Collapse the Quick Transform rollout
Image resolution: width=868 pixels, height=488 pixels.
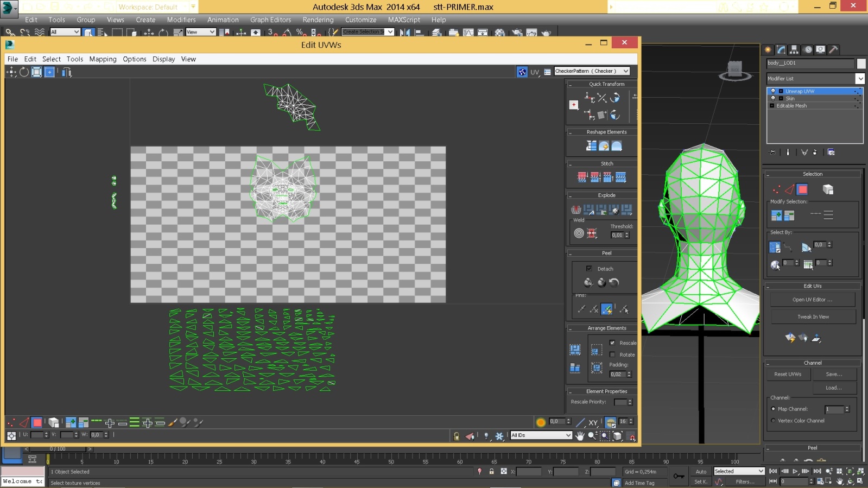tap(570, 84)
